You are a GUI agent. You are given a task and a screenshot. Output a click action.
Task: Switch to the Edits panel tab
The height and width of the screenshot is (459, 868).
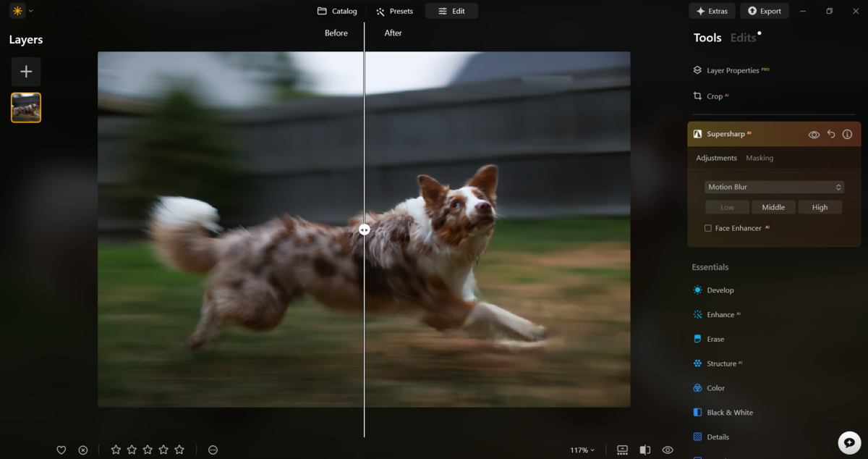coord(743,38)
